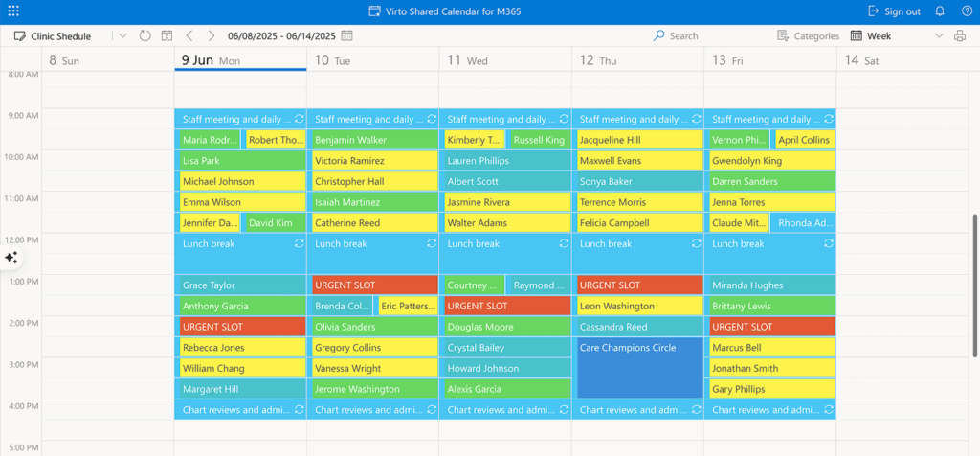Click the recurrence icon on Monday's Chart reviews

299,410
